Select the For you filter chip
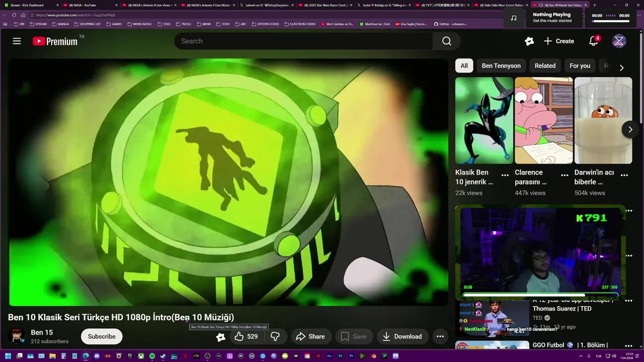Screen dimensions: 644x362 pyautogui.click(x=580, y=66)
